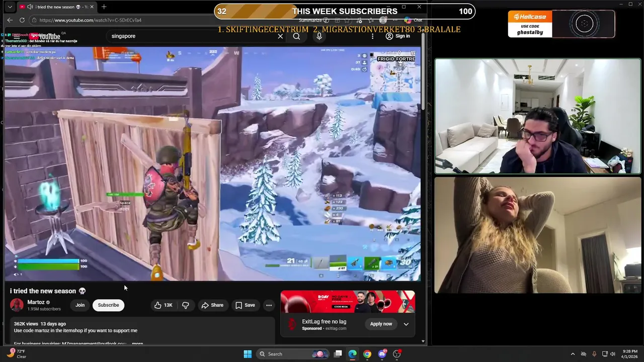Run the YouTube search with magnifier button
This screenshot has width=644, height=362.
296,36
